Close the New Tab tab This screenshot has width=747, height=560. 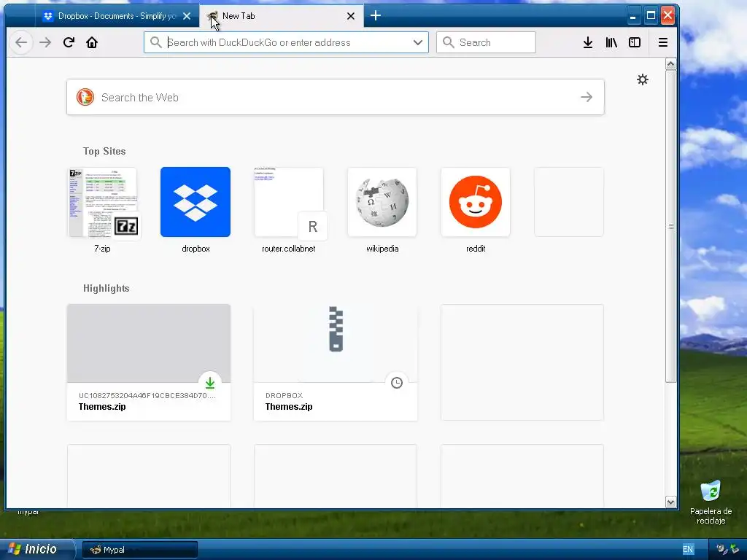point(351,16)
